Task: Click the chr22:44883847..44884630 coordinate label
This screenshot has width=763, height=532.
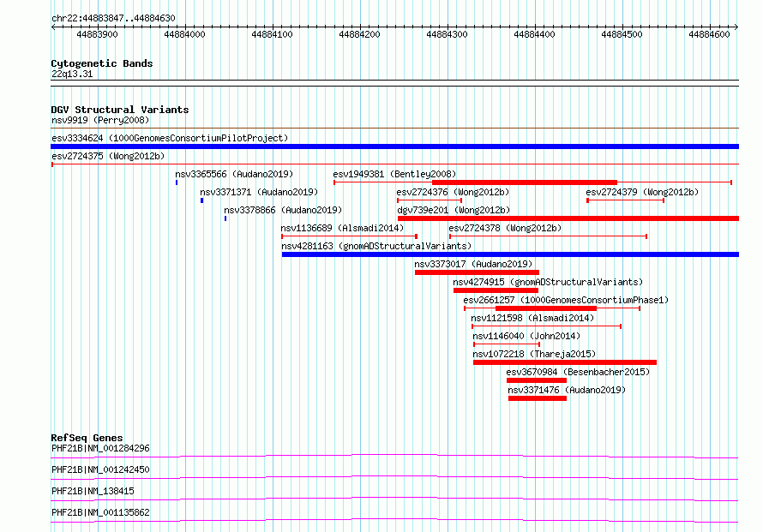Action: [x=113, y=18]
